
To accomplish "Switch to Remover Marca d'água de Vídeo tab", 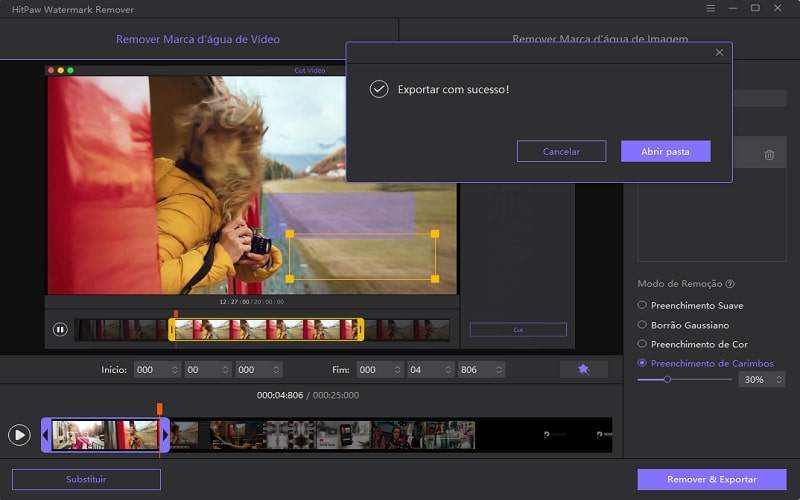I will (198, 40).
